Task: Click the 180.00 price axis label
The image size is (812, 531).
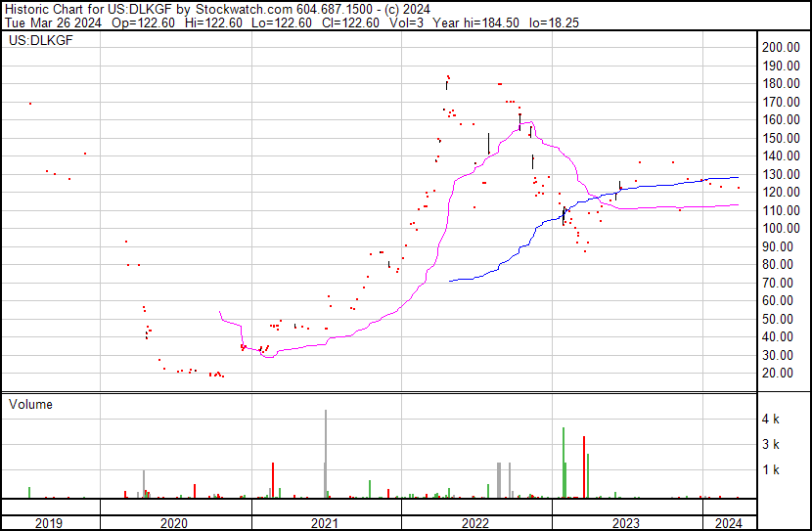Action: click(x=781, y=83)
